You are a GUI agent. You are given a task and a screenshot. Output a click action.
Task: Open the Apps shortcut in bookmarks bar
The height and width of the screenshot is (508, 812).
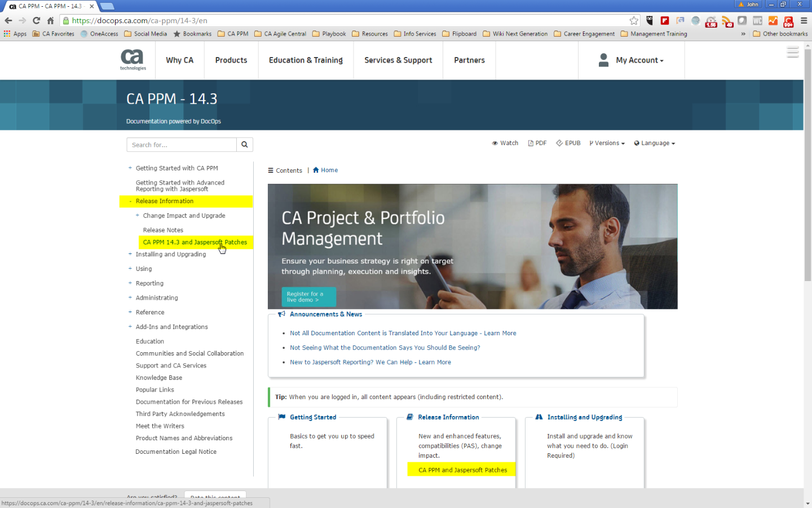(x=15, y=34)
